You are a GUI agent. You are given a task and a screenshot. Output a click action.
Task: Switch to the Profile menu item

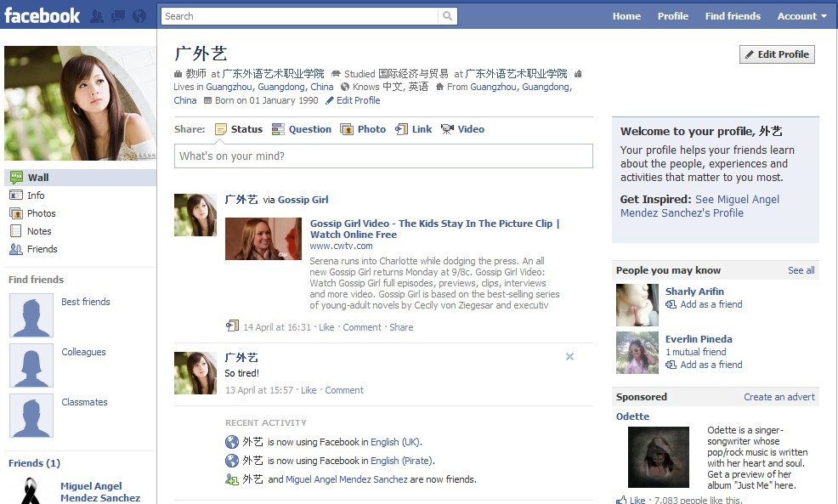pos(672,15)
